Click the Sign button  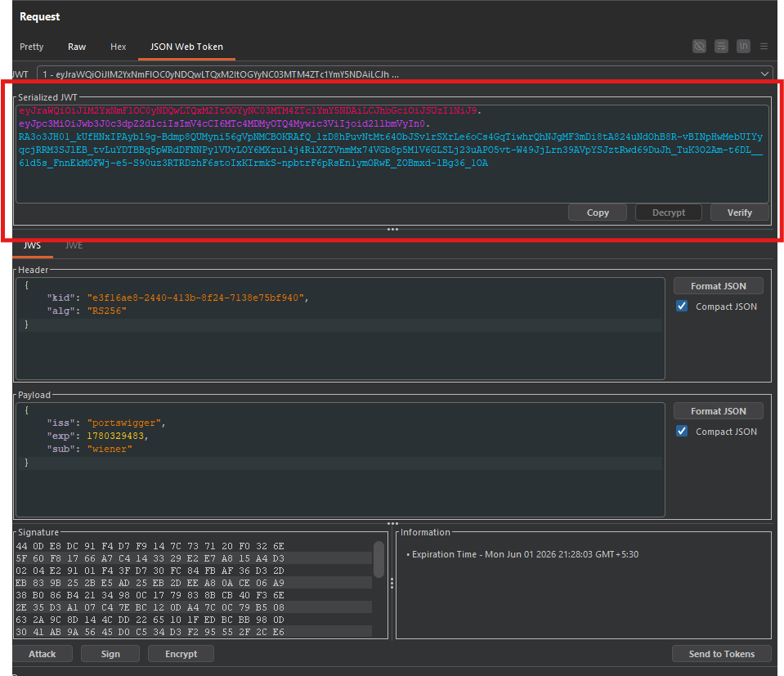pos(110,654)
